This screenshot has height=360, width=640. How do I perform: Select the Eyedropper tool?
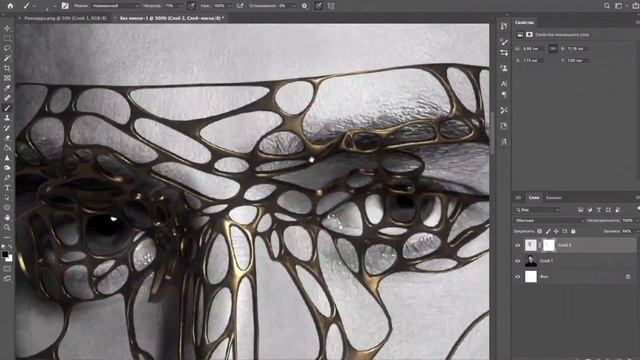[7, 88]
